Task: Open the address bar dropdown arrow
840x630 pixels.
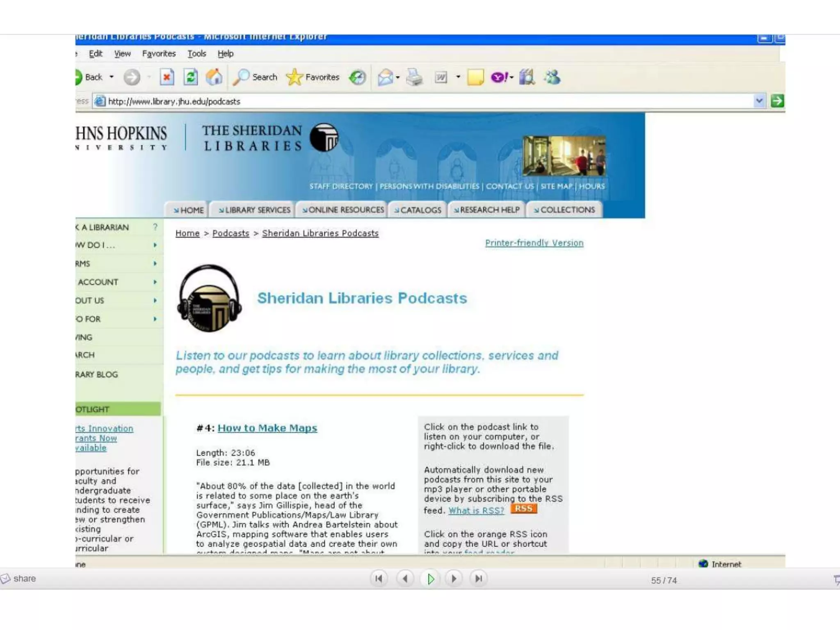Action: 759,101
